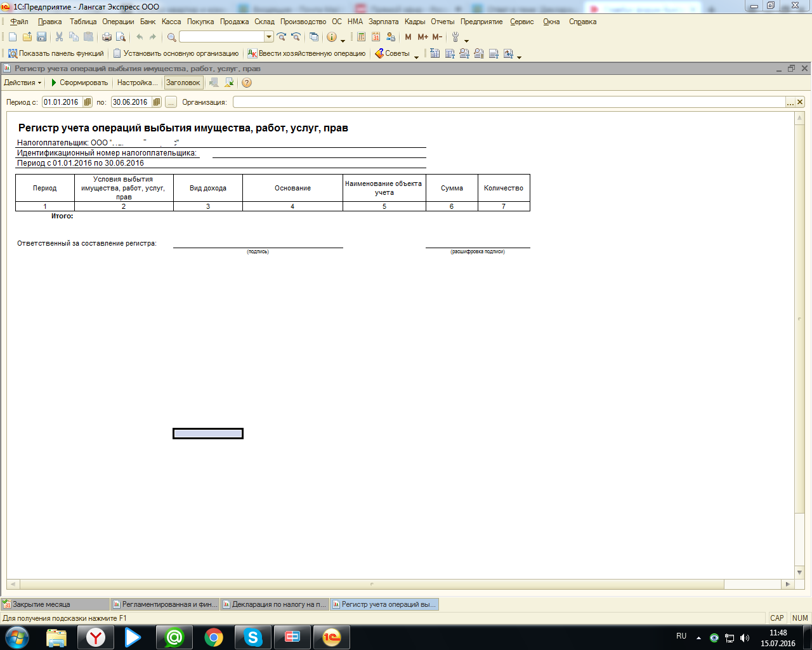Print with the printer icon
812x650 pixels.
point(107,37)
